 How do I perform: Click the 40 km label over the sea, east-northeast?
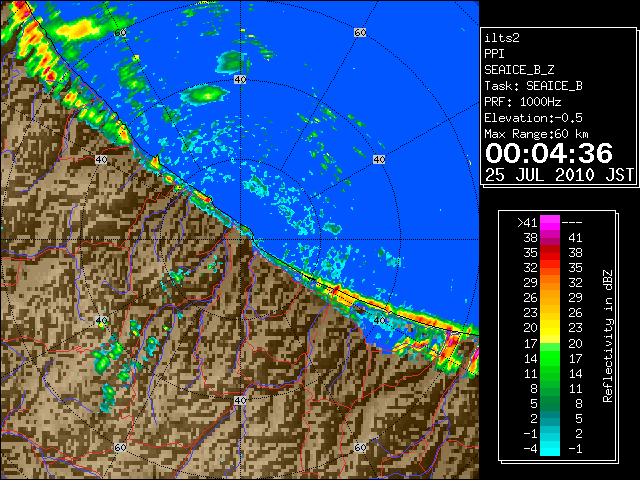click(379, 159)
